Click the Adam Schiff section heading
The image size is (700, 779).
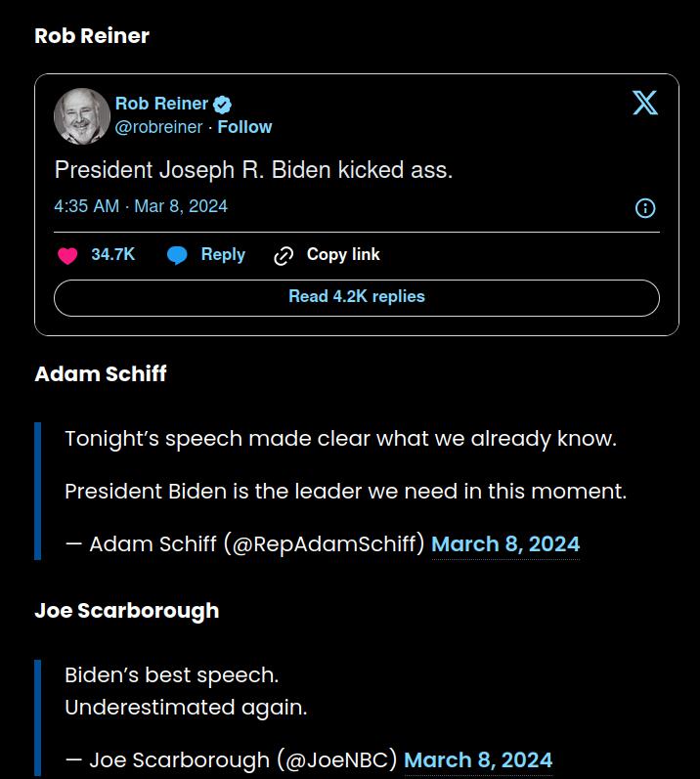(101, 374)
